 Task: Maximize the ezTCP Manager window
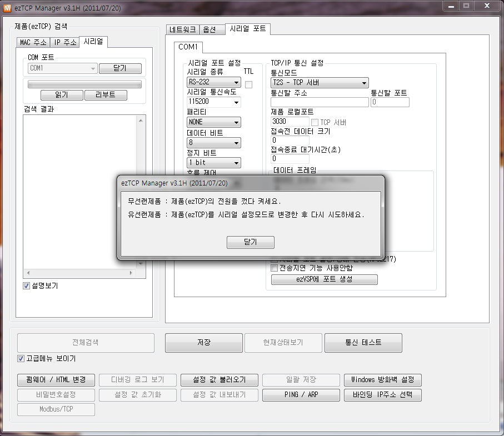coord(466,6)
